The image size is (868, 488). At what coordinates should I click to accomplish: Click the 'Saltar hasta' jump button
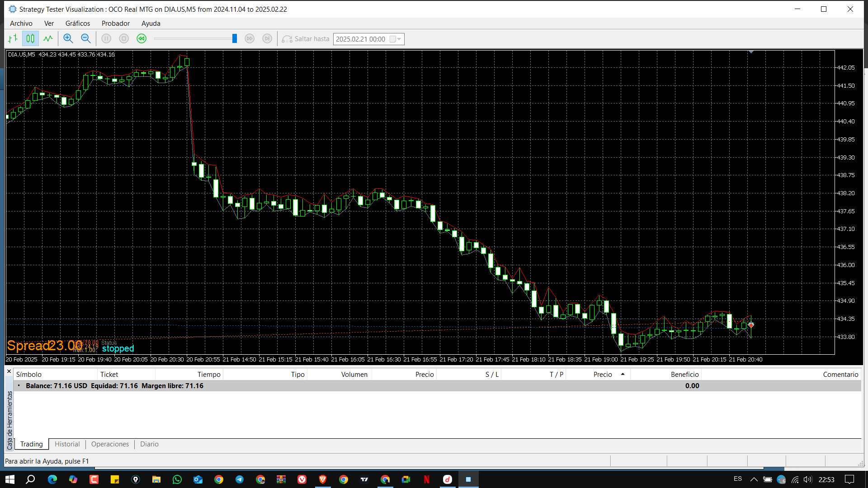click(x=306, y=39)
